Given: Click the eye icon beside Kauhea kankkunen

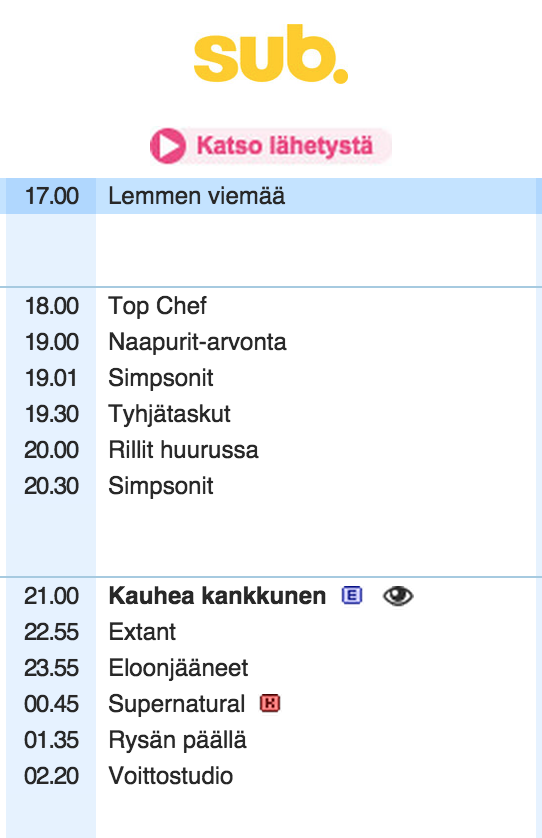Looking at the screenshot, I should tap(398, 596).
